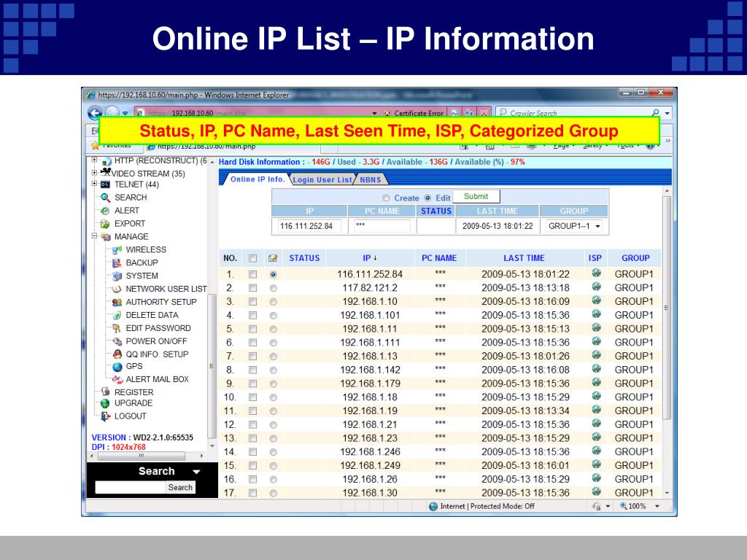Check the box for row 116.111.252.84
This screenshot has width=747, height=560.
point(252,274)
